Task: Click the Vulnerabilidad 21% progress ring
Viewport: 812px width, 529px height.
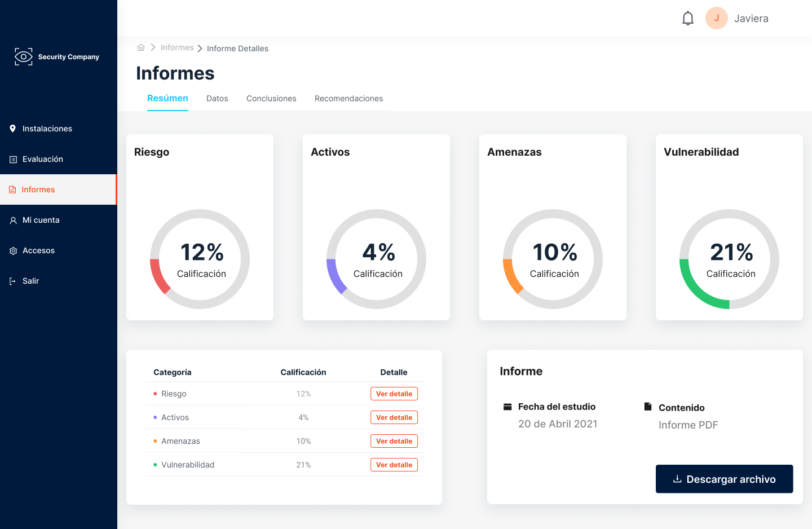Action: click(729, 259)
